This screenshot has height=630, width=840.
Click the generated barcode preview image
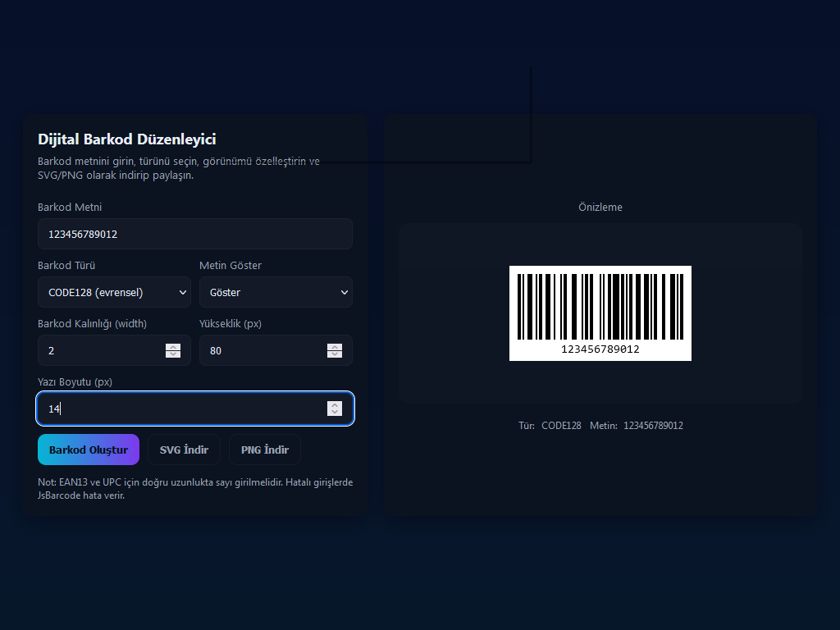600,313
